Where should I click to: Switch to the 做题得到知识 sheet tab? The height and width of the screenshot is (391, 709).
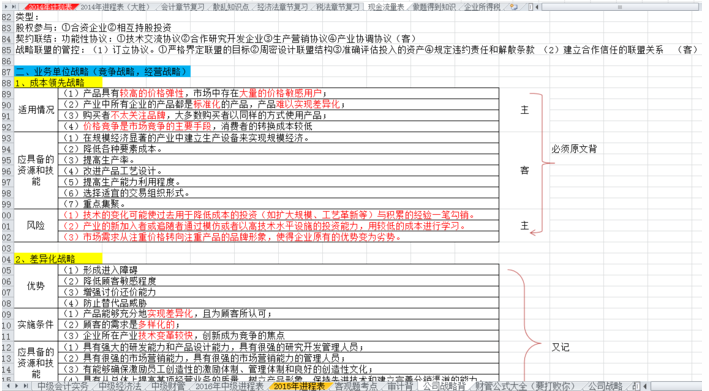tap(434, 7)
